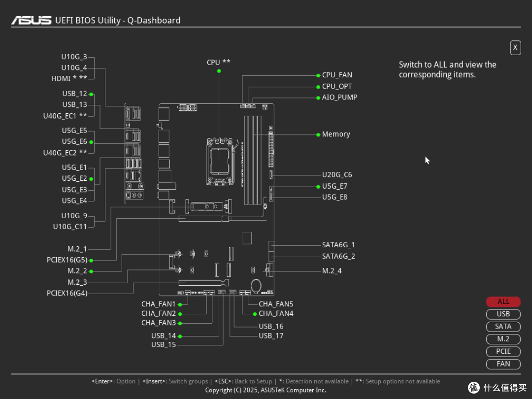Screen dimensions: 532x399
Task: Open the CPU_FAN item
Action: pyautogui.click(x=337, y=75)
